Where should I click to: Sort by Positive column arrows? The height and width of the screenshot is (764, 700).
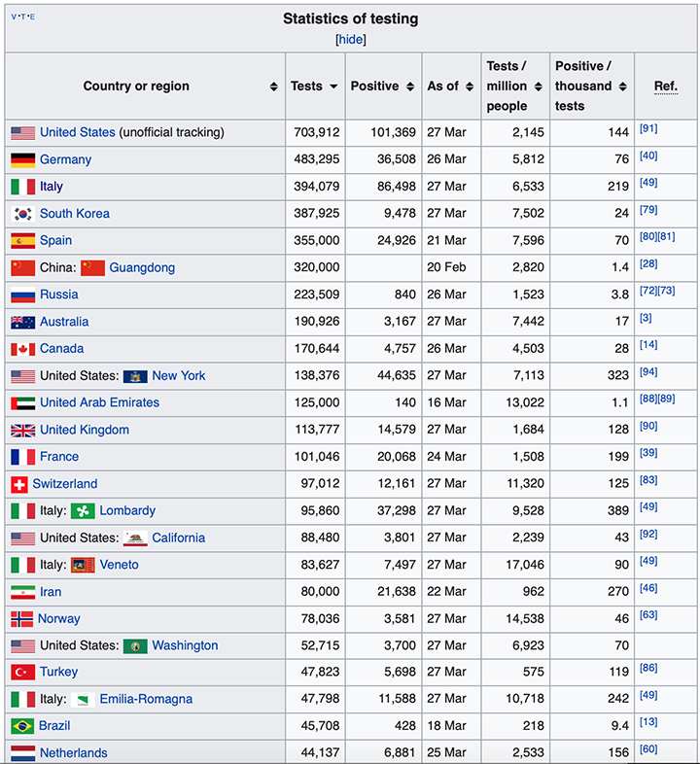coord(410,87)
